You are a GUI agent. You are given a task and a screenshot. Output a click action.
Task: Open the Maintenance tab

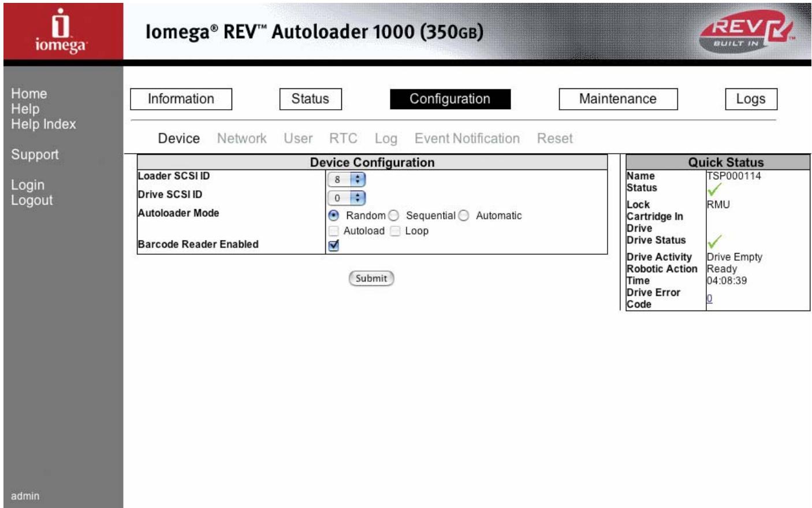tap(618, 99)
